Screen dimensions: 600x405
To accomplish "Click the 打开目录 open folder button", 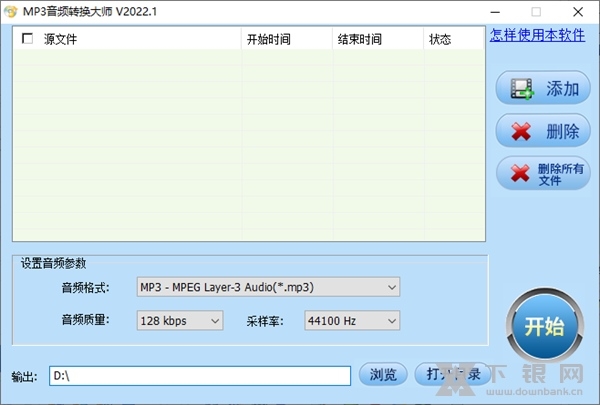I will [x=452, y=375].
